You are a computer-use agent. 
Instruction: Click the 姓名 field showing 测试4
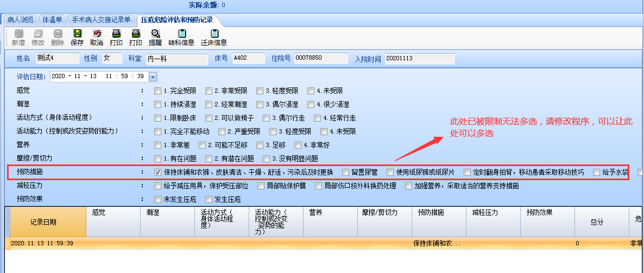coord(57,58)
